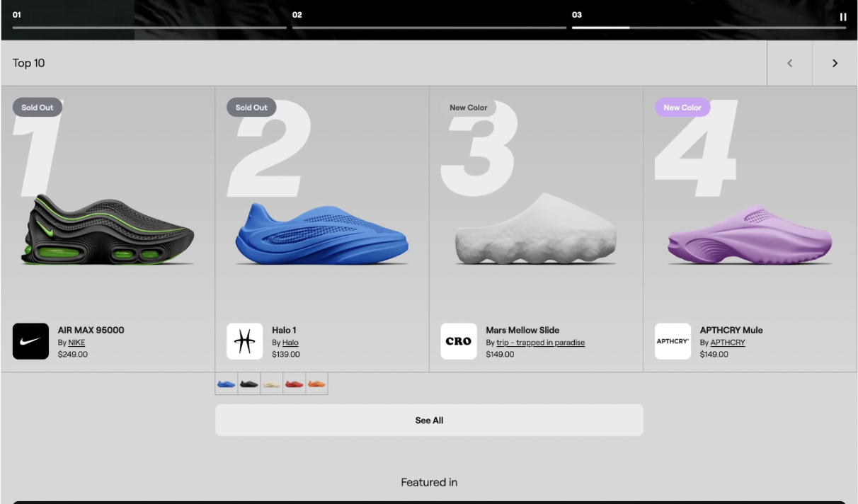Click the Nike swoosh brand logo
Image resolution: width=858 pixels, height=504 pixels.
30,341
